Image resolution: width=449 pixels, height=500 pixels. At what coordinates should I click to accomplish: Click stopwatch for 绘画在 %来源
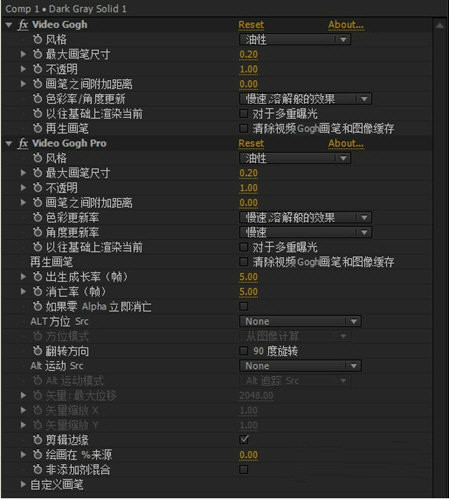point(37,455)
